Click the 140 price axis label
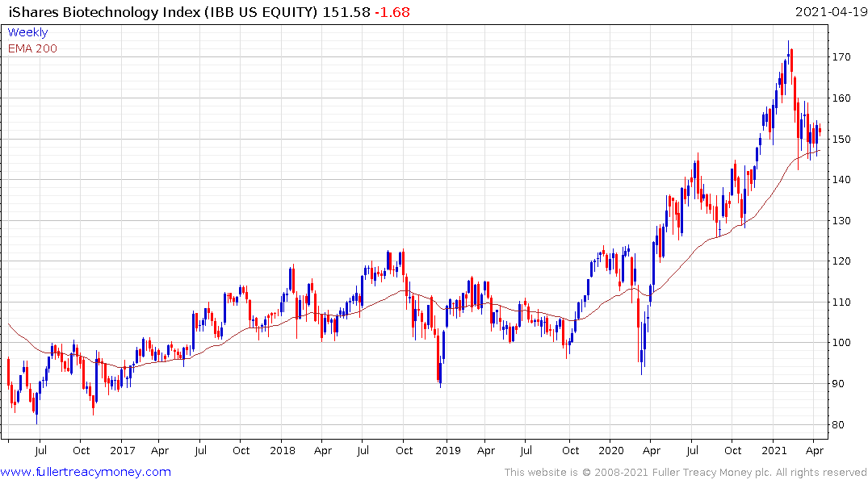The height and width of the screenshot is (484, 868). [x=841, y=180]
